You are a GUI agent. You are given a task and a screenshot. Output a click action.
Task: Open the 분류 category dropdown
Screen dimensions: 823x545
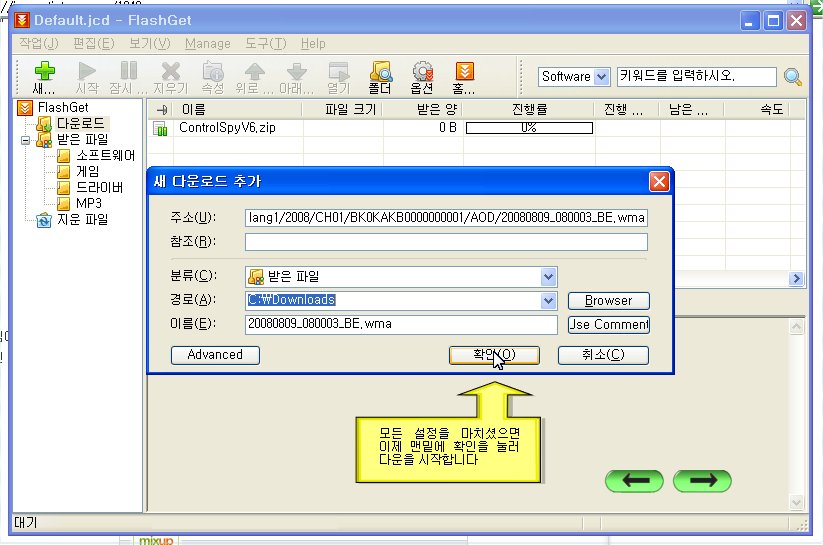tap(548, 277)
